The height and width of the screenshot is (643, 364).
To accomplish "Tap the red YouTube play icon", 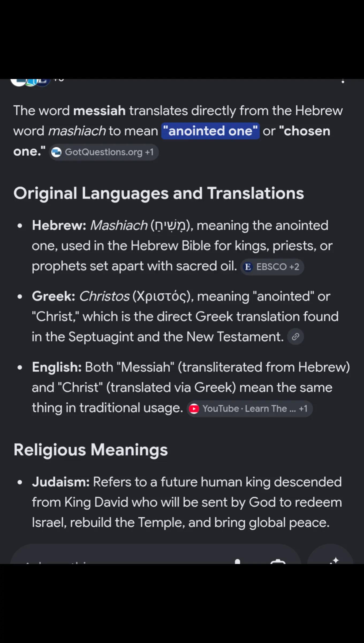I will click(x=194, y=409).
